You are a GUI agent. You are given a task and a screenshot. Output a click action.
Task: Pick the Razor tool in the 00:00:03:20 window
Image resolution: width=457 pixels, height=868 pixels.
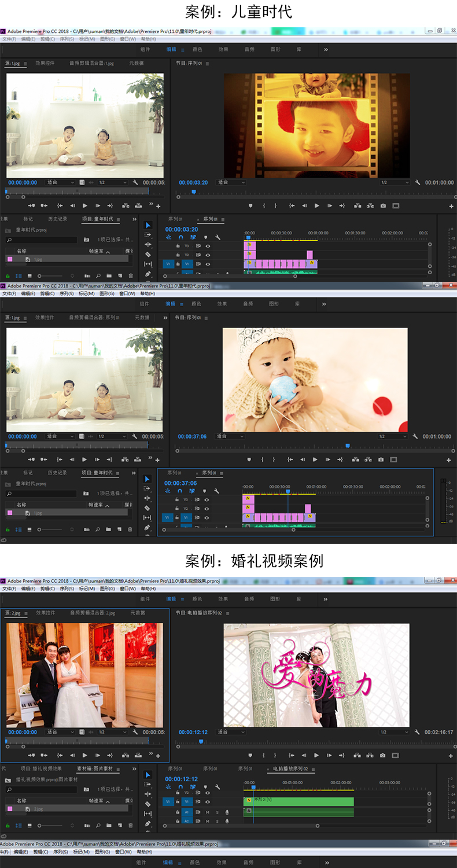click(148, 255)
